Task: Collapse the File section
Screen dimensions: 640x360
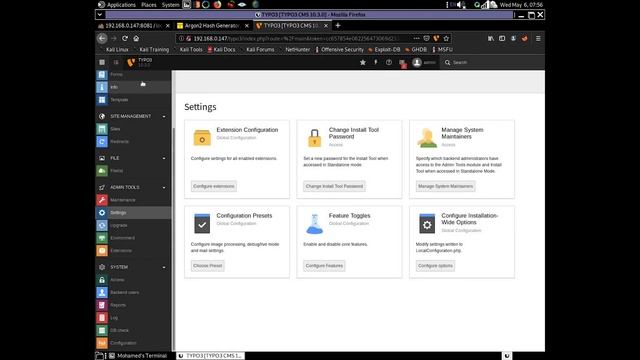Action: 164,158
